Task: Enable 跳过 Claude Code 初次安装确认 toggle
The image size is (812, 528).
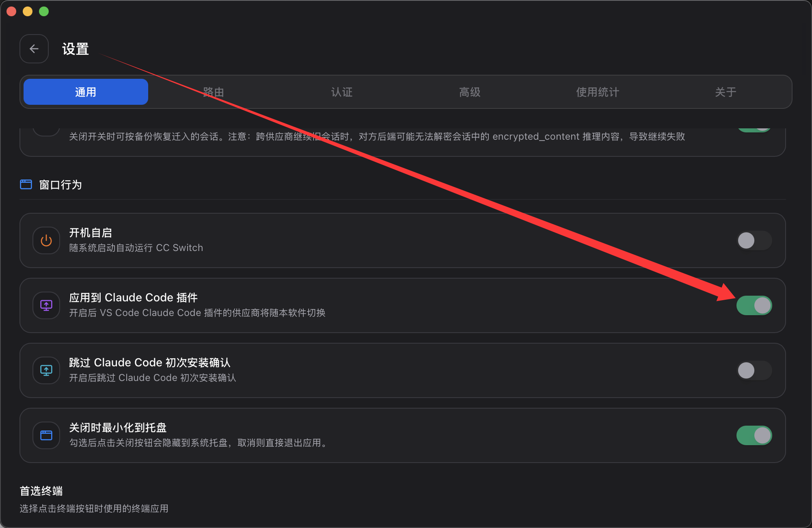Action: pyautogui.click(x=754, y=370)
